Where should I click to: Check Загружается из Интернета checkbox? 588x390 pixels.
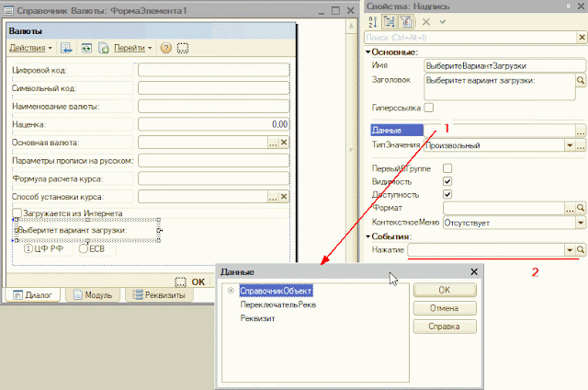pos(17,213)
